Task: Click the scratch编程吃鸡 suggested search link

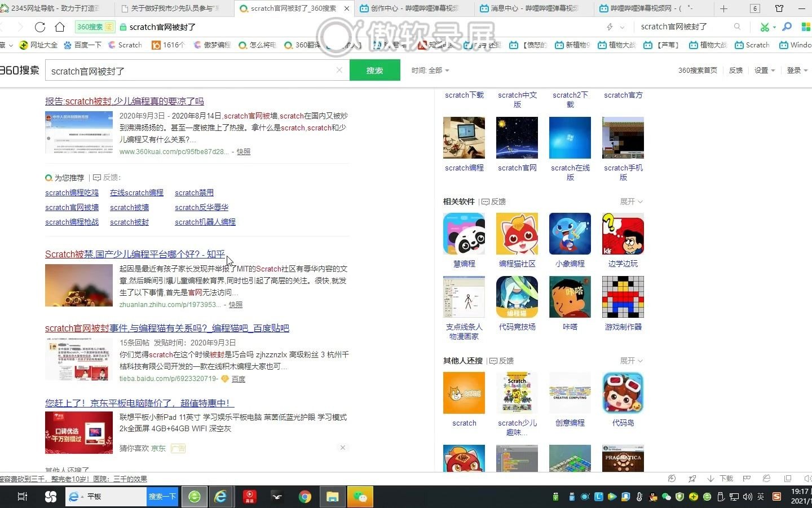Action: (72, 192)
